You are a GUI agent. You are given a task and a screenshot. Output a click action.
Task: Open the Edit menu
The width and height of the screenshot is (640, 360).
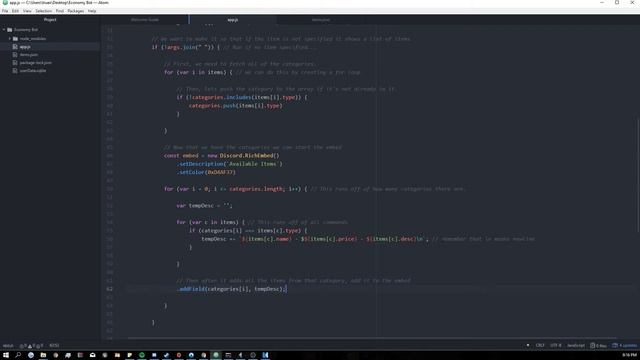pos(16,11)
